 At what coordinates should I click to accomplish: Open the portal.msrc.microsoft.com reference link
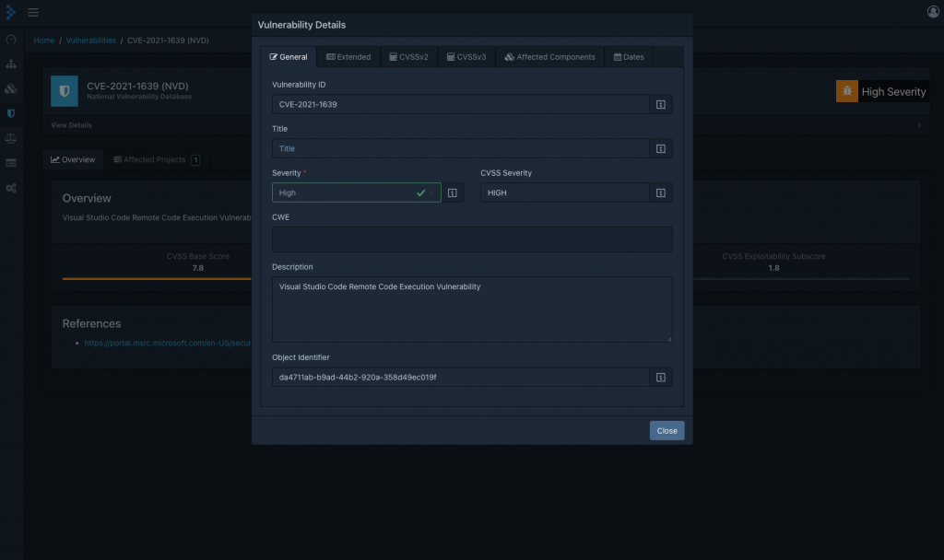tap(168, 343)
